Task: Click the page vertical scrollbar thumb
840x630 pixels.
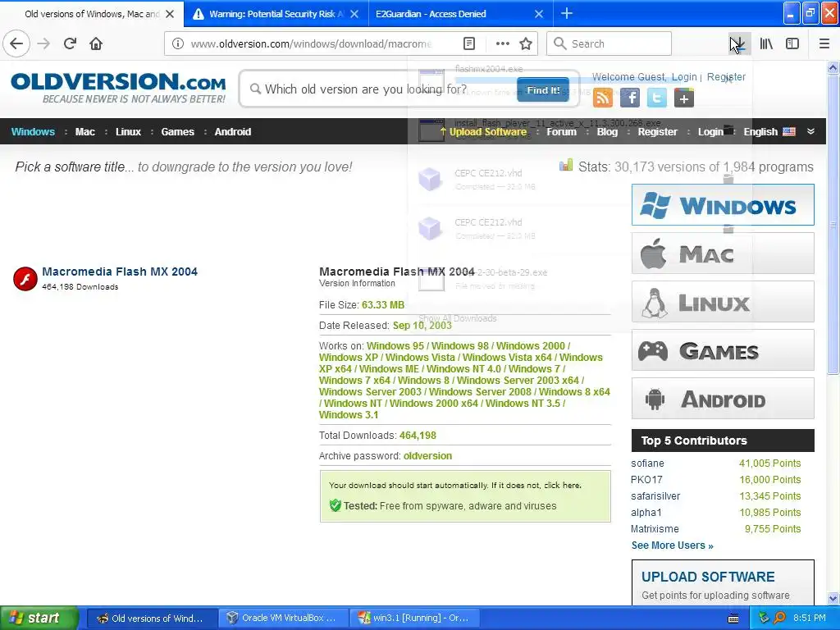Action: point(833,224)
